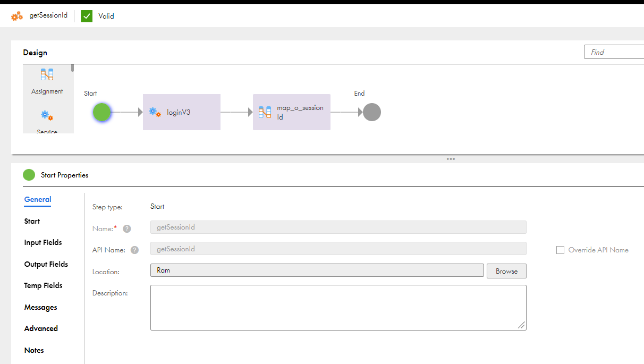The image size is (644, 364).
Task: Select the loginV3 step box
Action: click(x=182, y=112)
